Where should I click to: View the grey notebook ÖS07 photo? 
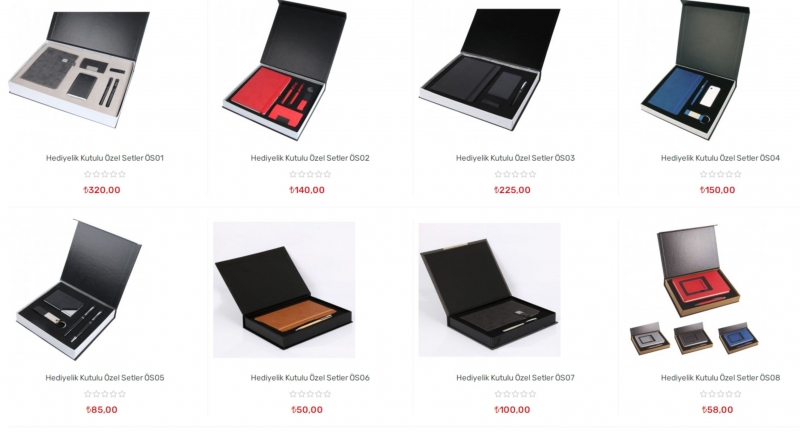click(x=489, y=290)
